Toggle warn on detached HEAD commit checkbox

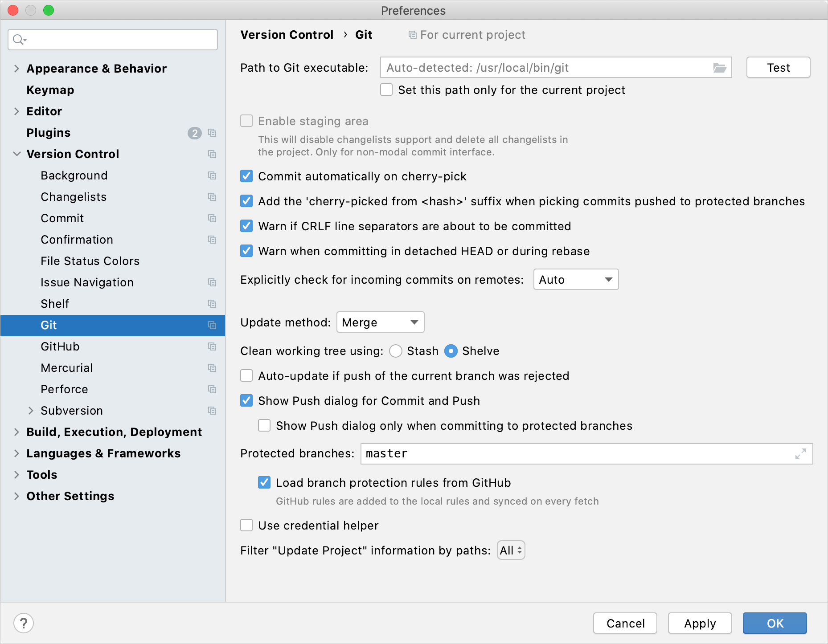[x=246, y=251]
